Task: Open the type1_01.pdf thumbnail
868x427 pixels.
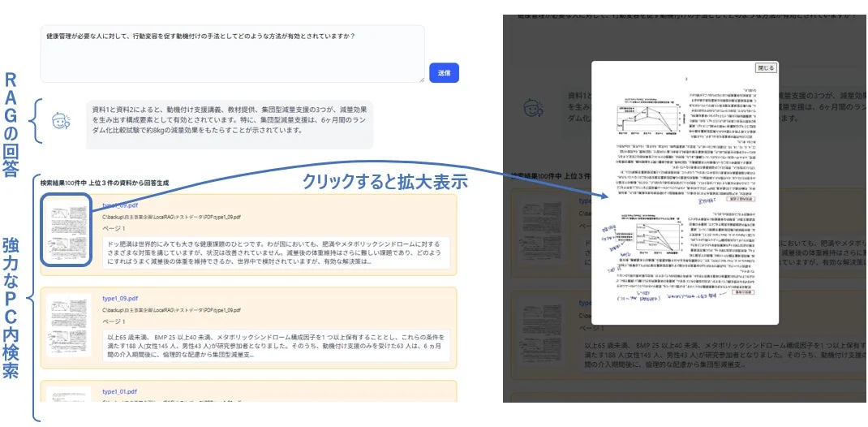Action: click(69, 394)
